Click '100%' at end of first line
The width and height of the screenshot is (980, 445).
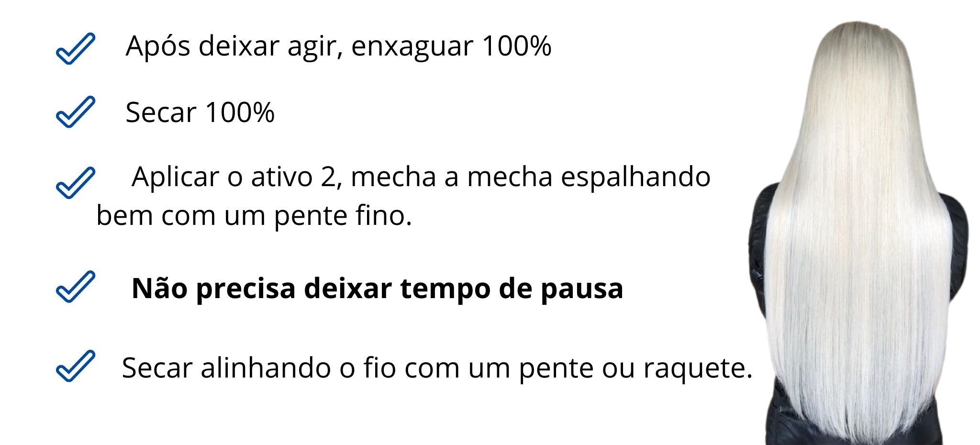(x=517, y=46)
